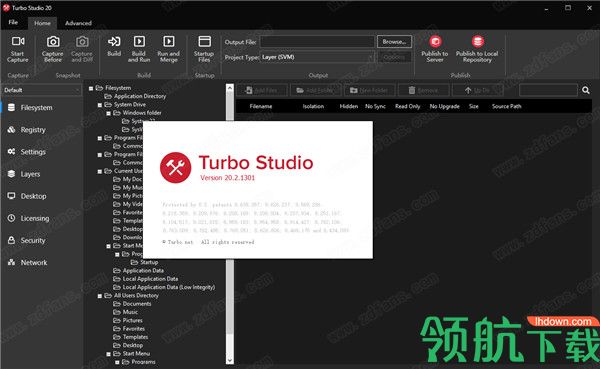Screen dimensions: 600x369
Task: Click the Publish to Server icon
Action: [435, 41]
